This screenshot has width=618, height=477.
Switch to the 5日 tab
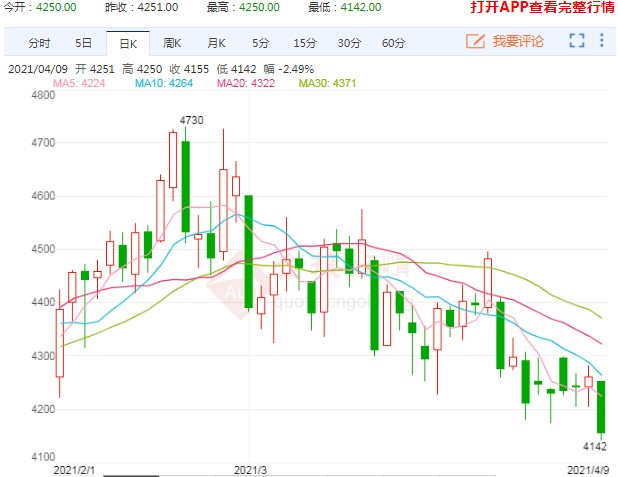84,43
